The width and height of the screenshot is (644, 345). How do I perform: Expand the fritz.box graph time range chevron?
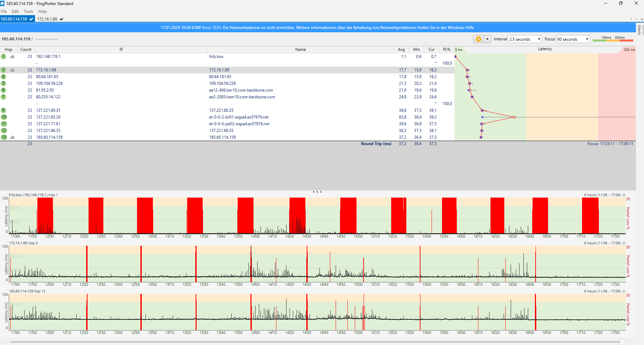[x=624, y=195]
